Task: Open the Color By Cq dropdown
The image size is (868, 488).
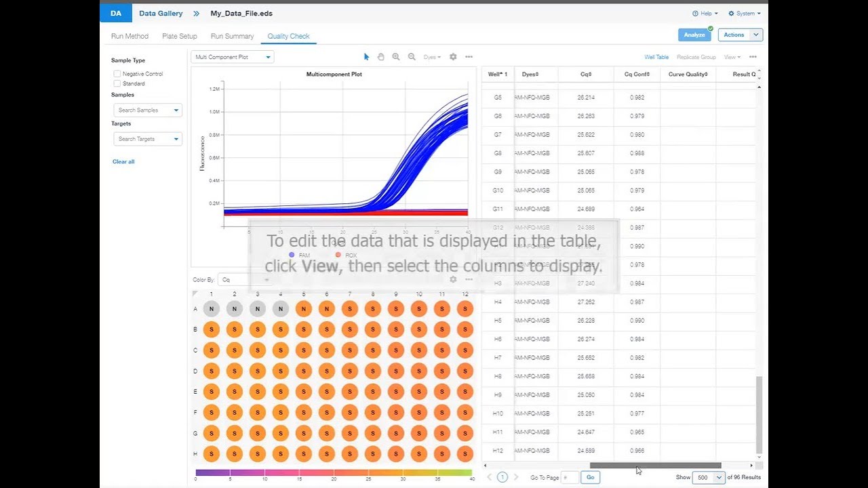Action: tap(245, 279)
